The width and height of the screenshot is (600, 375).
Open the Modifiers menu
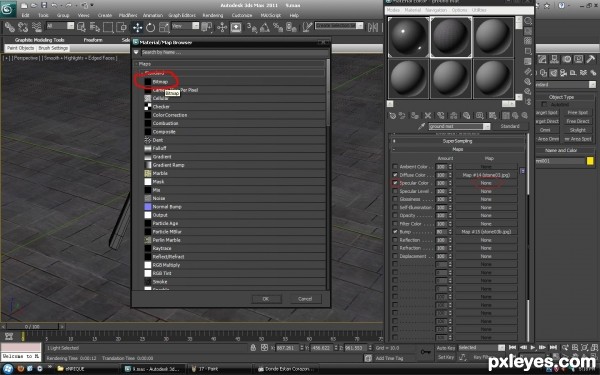point(128,15)
